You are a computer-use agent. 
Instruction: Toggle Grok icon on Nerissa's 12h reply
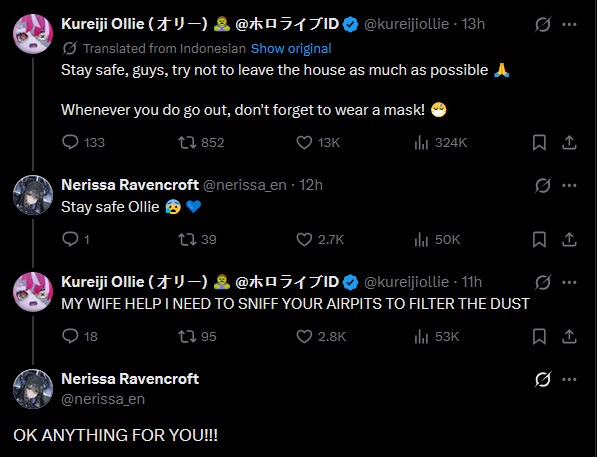[x=542, y=185]
